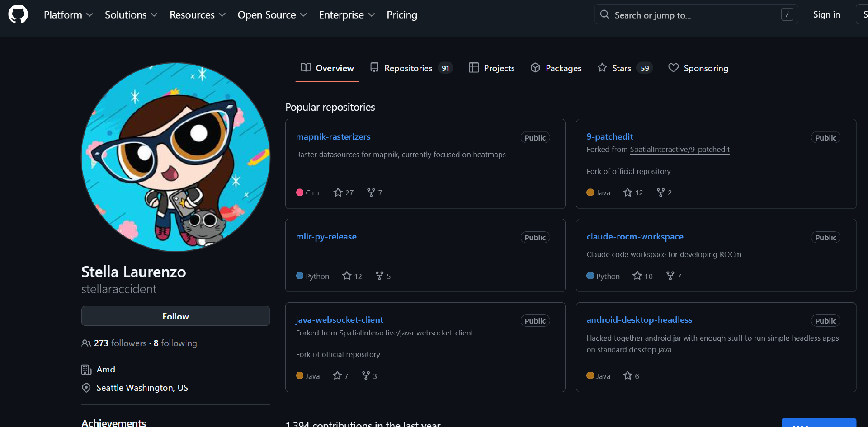The image size is (868, 427).
Task: Click the Repositories count badge 91
Action: 446,68
